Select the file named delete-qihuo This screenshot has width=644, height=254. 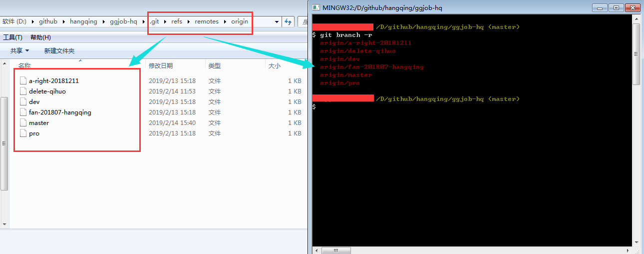(47, 91)
